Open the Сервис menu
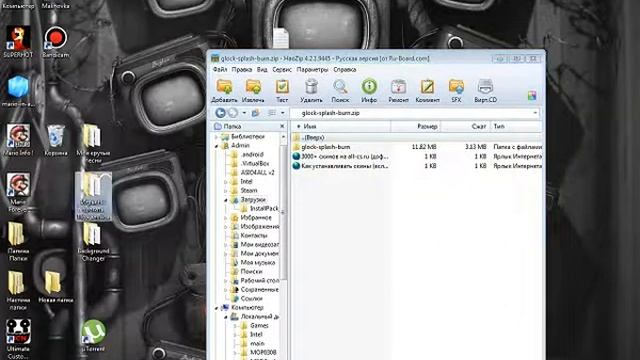640x360 pixels. tap(282, 70)
